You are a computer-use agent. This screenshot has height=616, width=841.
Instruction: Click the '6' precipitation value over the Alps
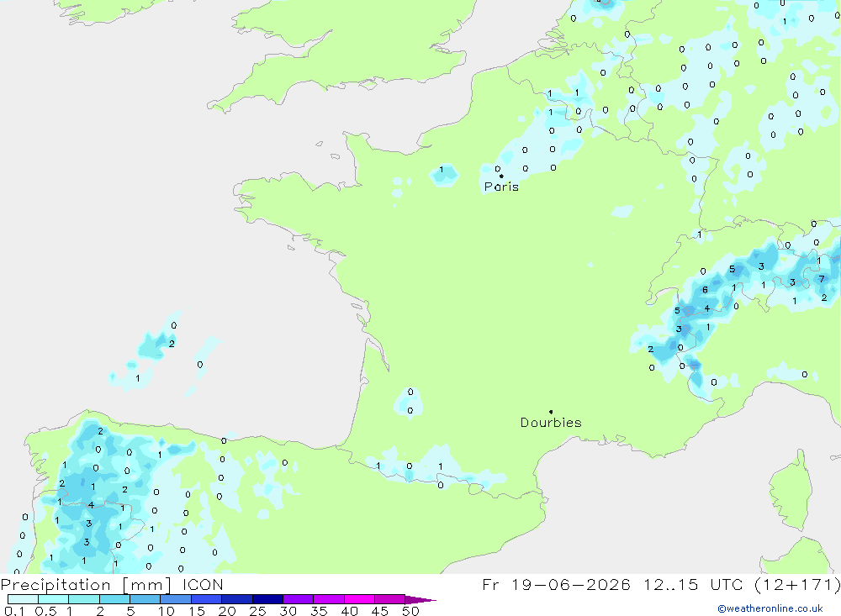click(705, 289)
